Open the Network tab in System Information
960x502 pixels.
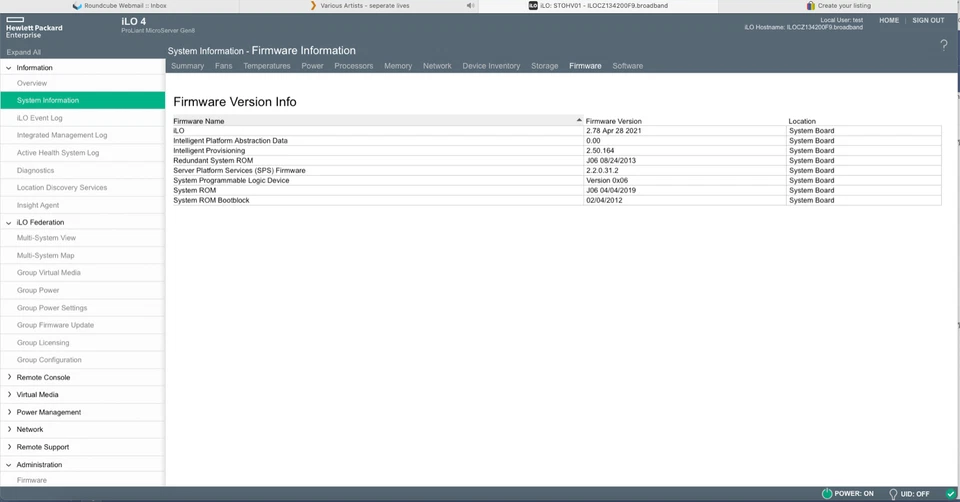tap(437, 66)
